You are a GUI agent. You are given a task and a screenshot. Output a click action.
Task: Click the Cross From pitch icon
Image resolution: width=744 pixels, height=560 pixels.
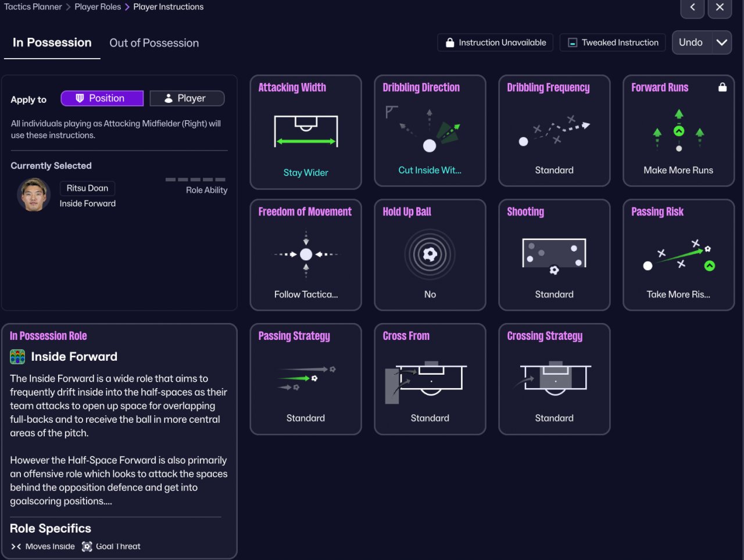425,382
